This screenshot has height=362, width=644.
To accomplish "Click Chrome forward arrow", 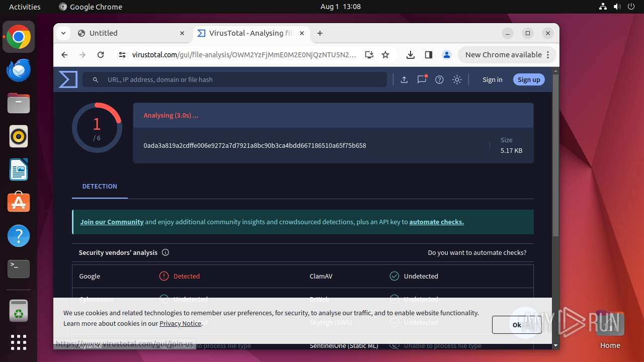I will tap(83, 55).
